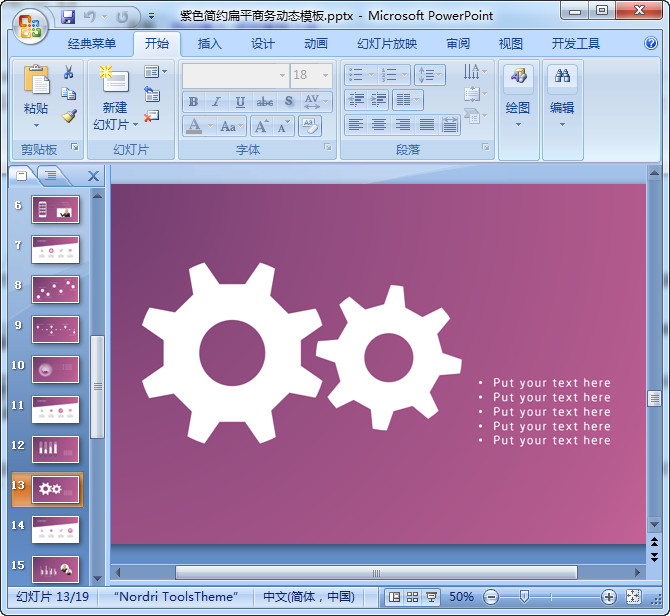Image resolution: width=670 pixels, height=616 pixels.
Task: Toggle italic formatting
Action: pos(216,102)
